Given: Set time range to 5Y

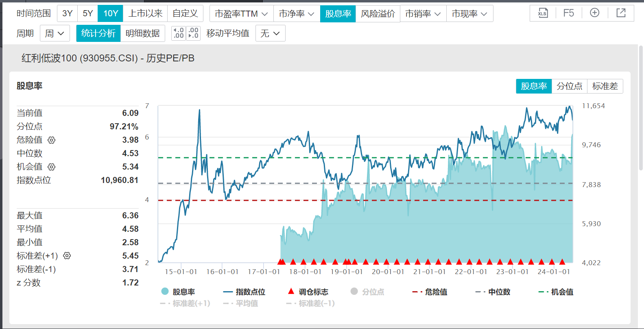Looking at the screenshot, I should (x=87, y=13).
